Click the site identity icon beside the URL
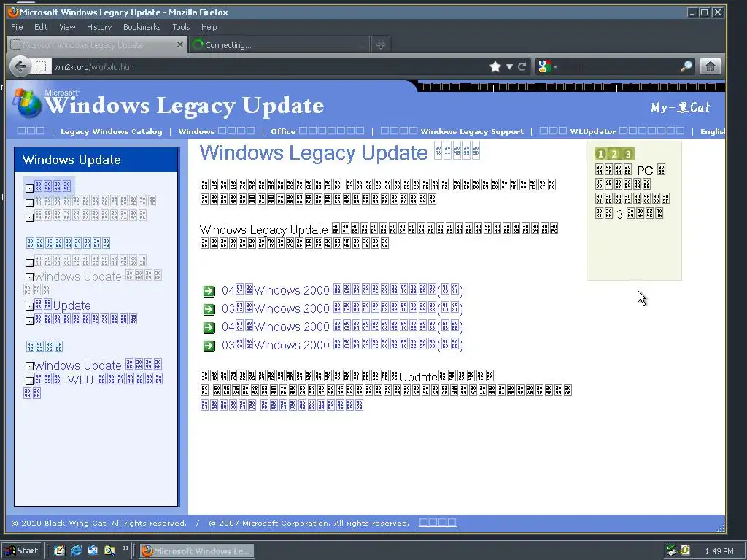The image size is (747, 560). pos(42,66)
